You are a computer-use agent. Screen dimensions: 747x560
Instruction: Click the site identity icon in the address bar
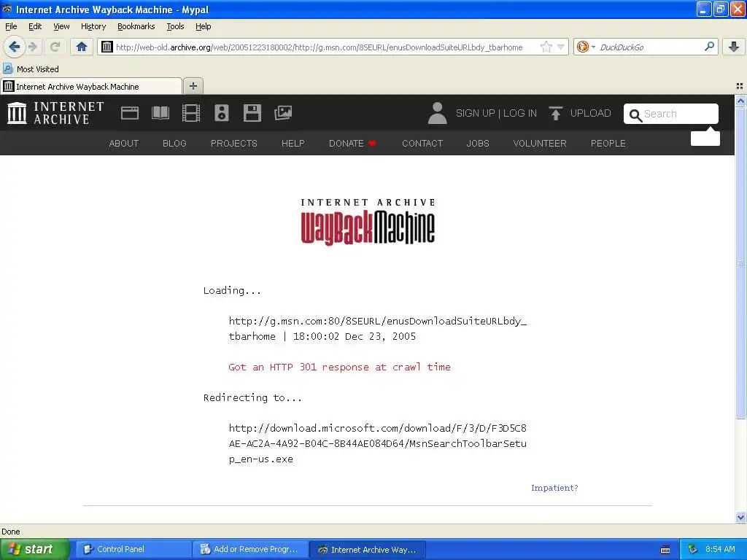point(107,47)
